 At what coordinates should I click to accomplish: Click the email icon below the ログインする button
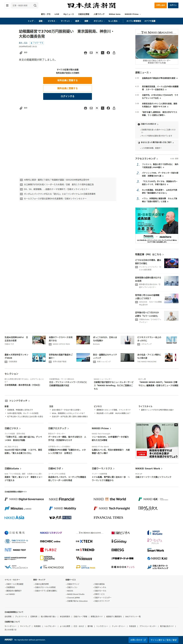click(x=91, y=108)
